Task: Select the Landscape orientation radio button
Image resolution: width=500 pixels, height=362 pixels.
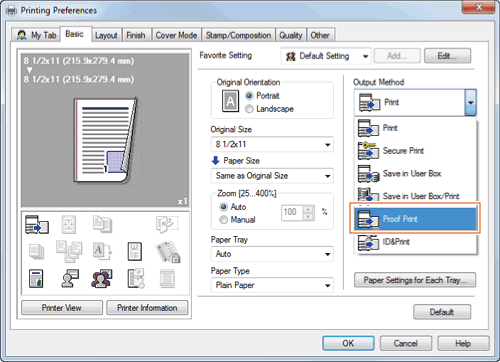Action: point(249,109)
